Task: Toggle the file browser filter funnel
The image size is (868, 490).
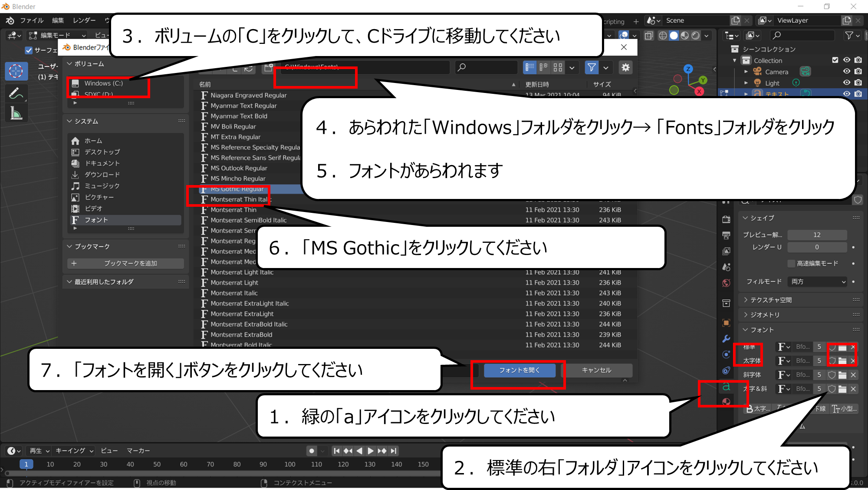Action: point(592,67)
